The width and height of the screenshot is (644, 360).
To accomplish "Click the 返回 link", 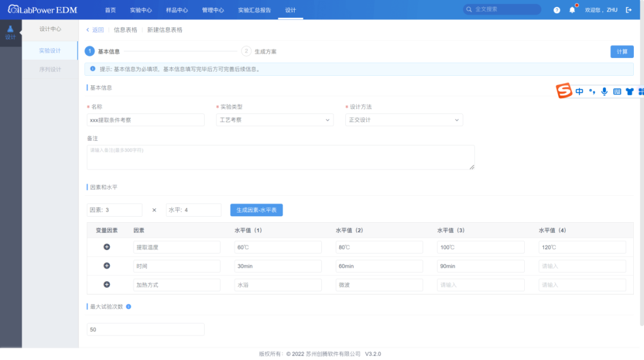I will coord(98,30).
